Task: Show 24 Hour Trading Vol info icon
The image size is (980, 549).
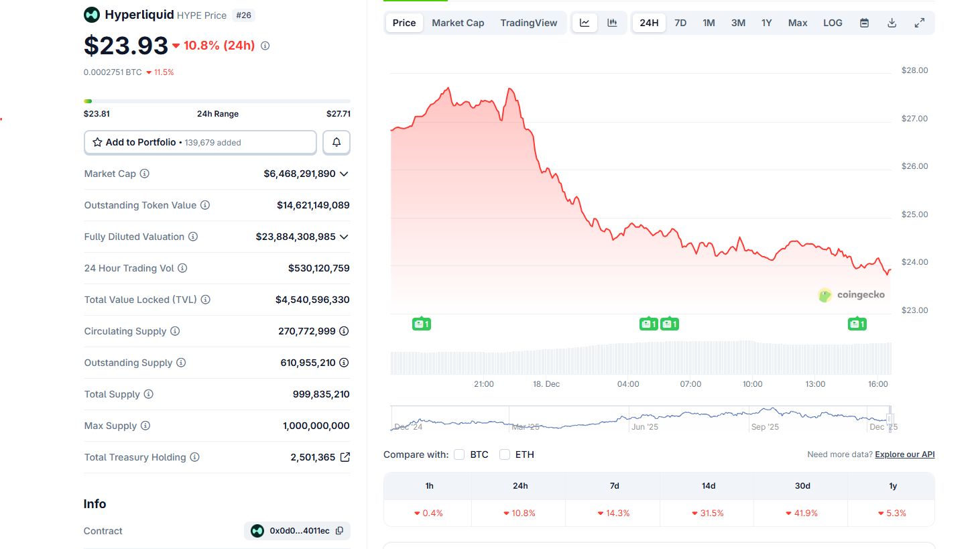Action: pyautogui.click(x=182, y=268)
